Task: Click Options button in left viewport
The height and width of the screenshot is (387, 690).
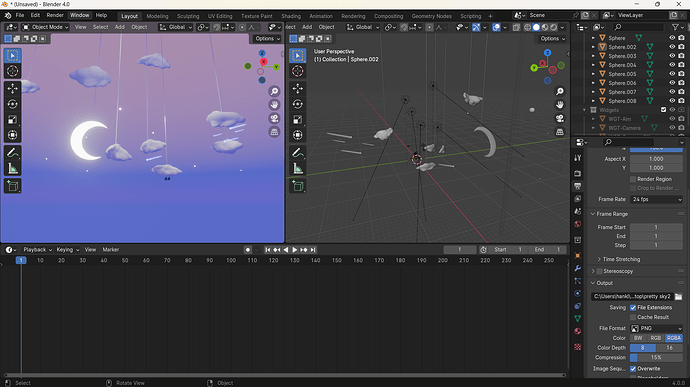Action: (267, 39)
